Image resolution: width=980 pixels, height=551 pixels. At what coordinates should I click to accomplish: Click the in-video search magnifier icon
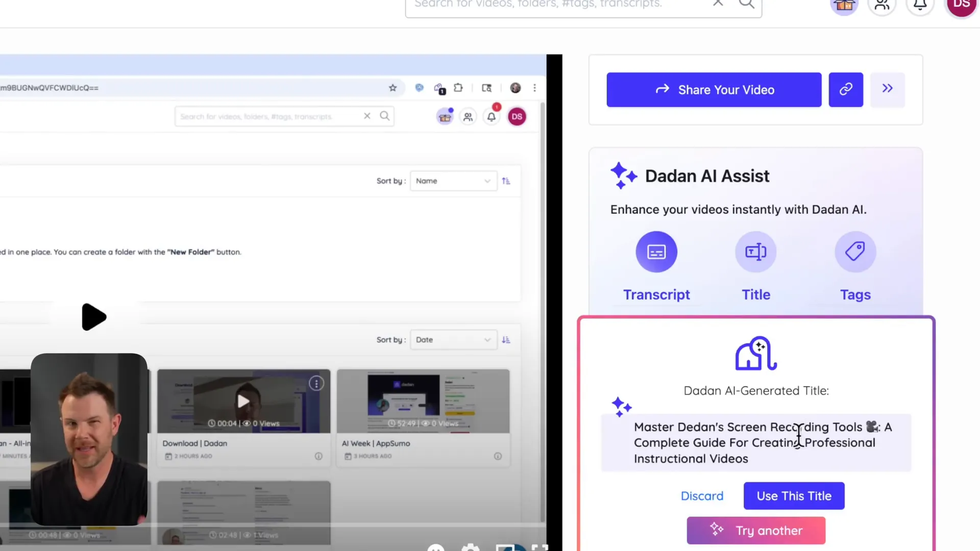[384, 116]
